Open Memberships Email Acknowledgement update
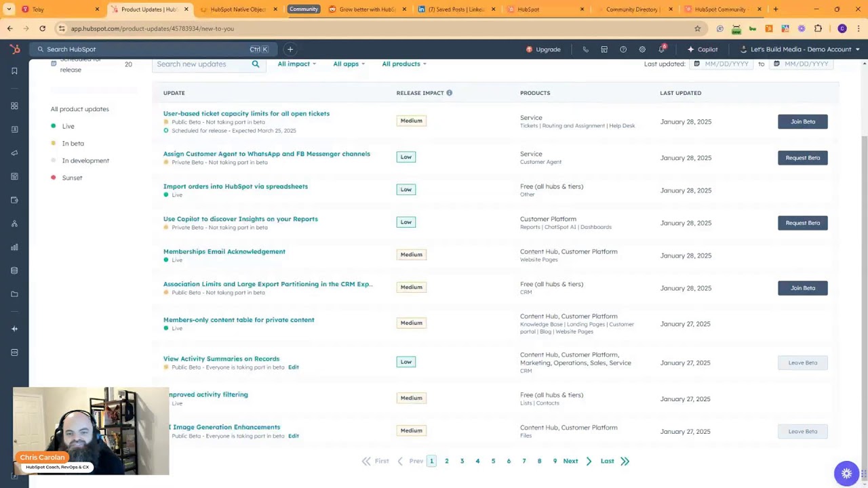This screenshot has height=488, width=868. click(224, 251)
